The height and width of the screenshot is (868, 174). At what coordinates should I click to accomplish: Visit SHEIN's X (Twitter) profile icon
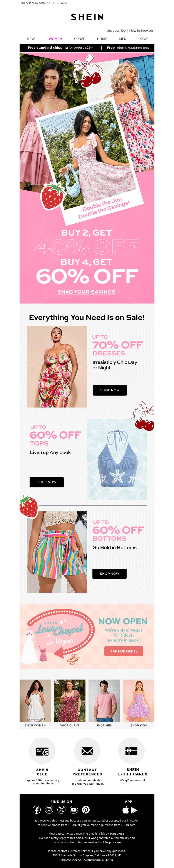pos(62,810)
